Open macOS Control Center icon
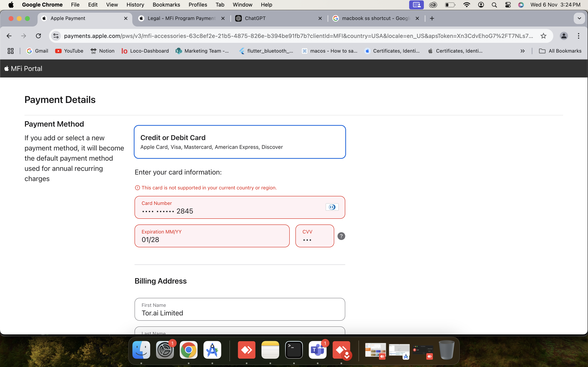588x367 pixels. coord(508,5)
